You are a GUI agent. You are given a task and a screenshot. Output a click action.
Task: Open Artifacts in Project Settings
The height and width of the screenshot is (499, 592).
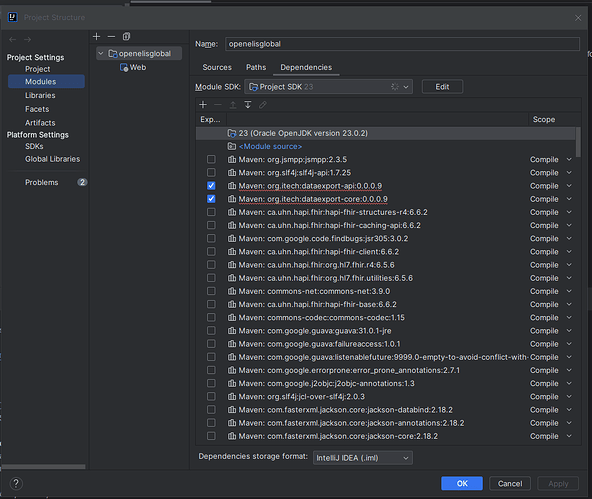point(40,123)
